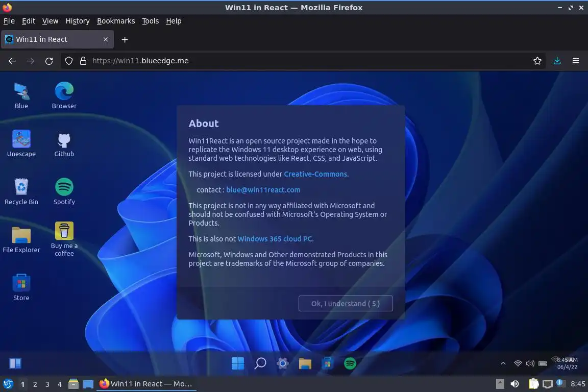Open the History menu
The image size is (588, 392).
[78, 21]
